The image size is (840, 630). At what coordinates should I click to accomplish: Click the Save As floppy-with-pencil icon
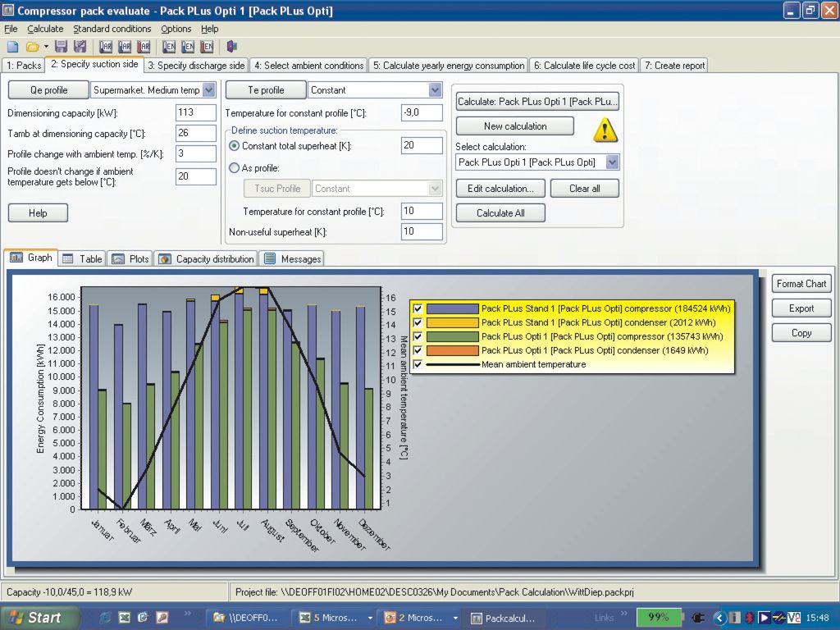80,47
